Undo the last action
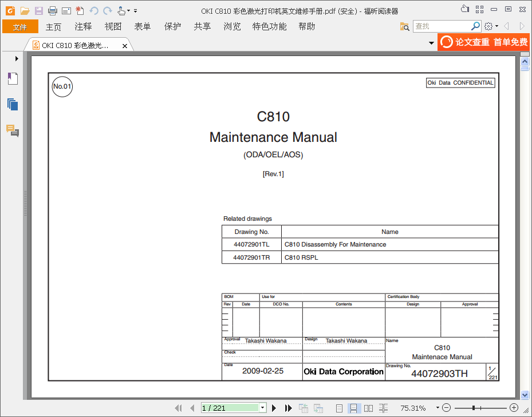The image size is (532, 417). 94,11
